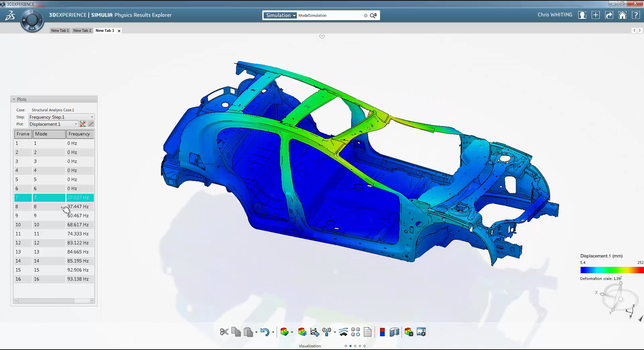Collapse the Plots panel header
Screen dimensions: 644x350
(14, 99)
